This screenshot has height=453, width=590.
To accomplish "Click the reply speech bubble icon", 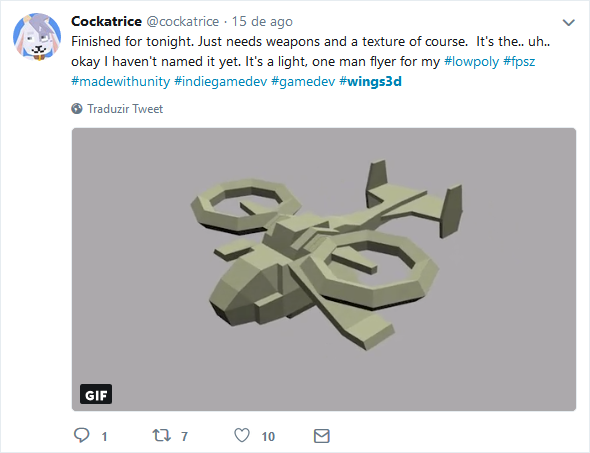I will pos(81,435).
